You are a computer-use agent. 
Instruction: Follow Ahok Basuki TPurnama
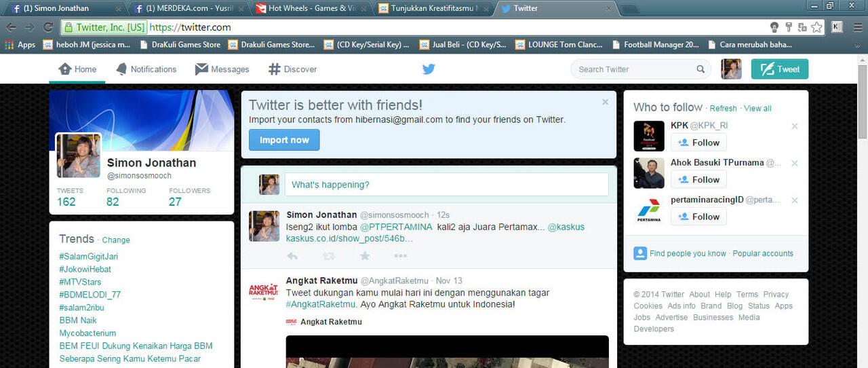pos(698,179)
